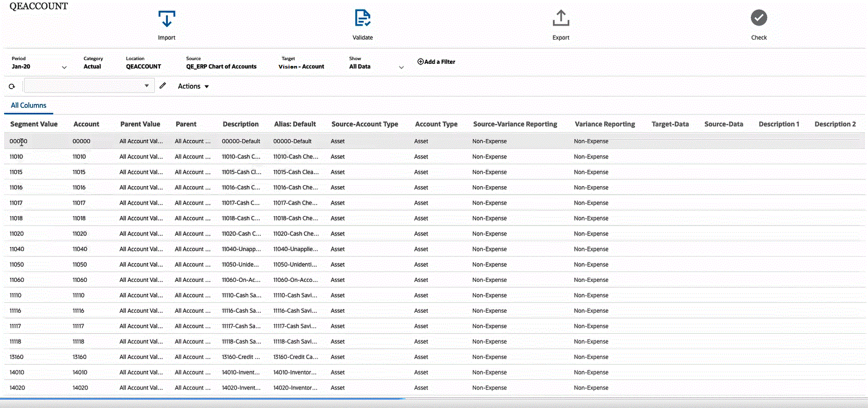
Task: Click the Export upload icon
Action: point(561,18)
